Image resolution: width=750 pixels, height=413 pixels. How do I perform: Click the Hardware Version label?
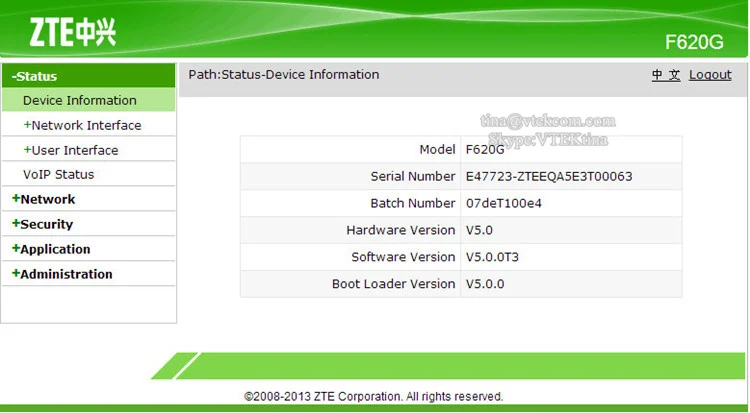click(400, 230)
